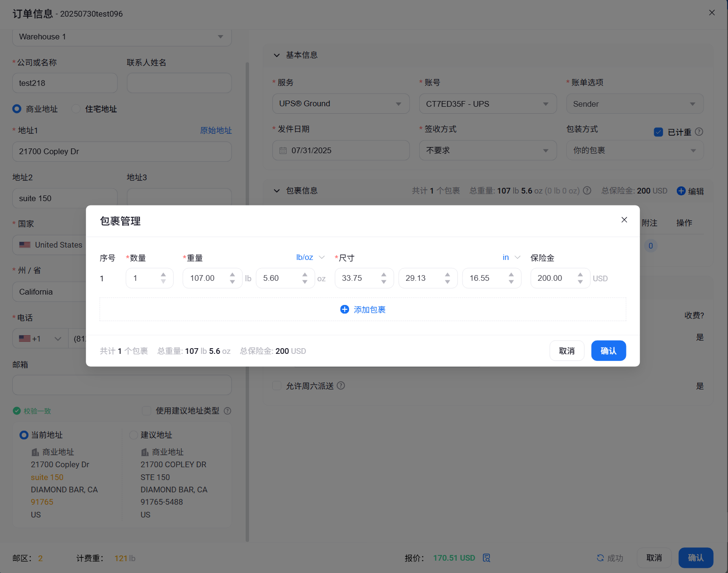Click the calendar icon in 发件日期
This screenshot has width=728, height=573.
[x=283, y=150]
